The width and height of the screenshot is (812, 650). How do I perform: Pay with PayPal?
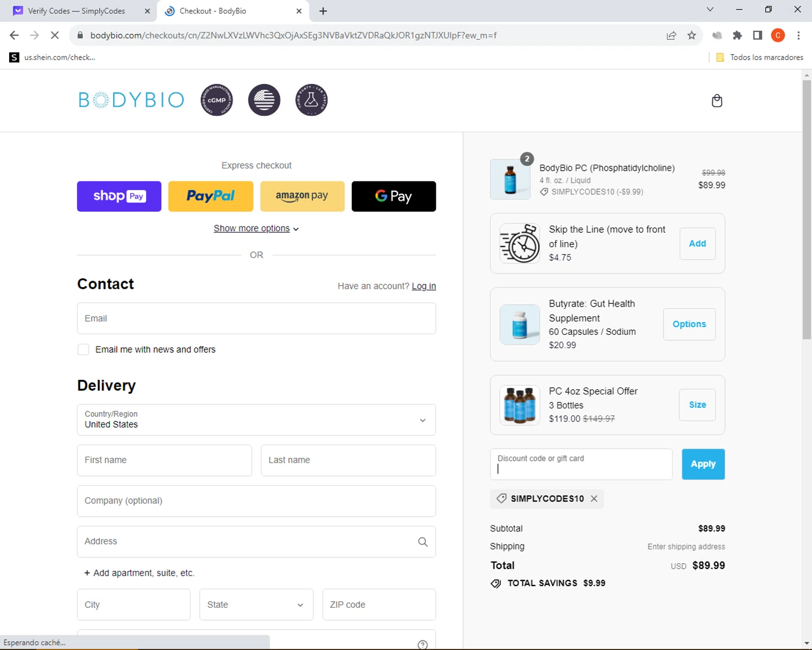point(211,196)
